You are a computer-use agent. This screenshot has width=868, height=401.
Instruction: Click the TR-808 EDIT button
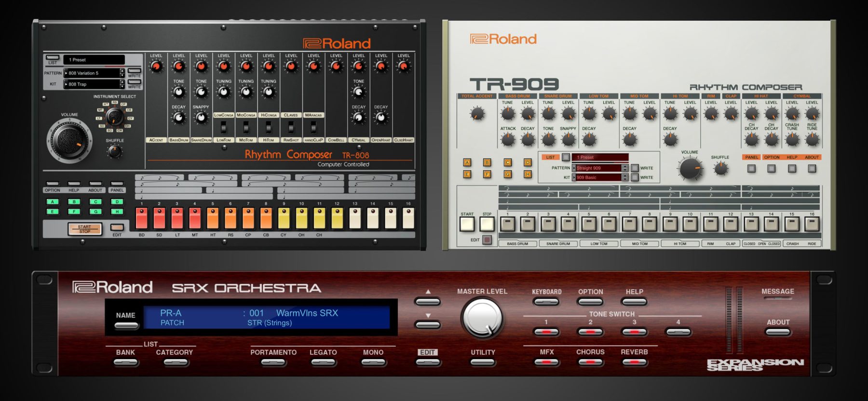[x=117, y=227]
